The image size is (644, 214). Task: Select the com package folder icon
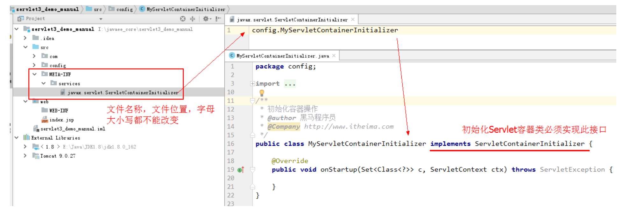click(45, 56)
